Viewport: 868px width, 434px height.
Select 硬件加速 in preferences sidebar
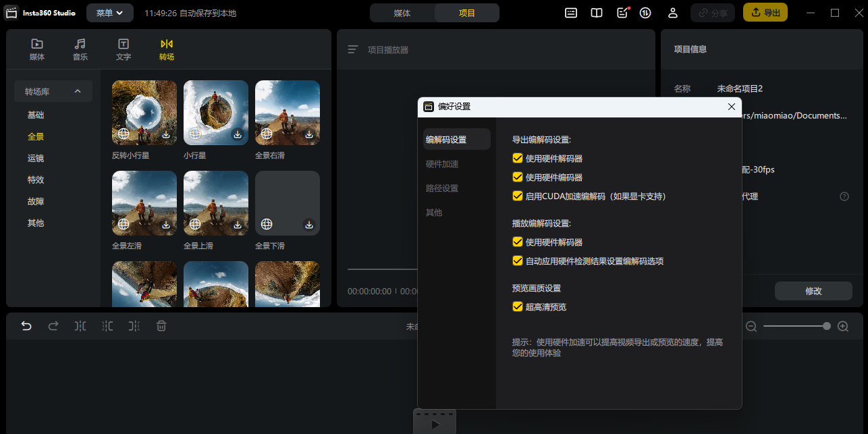442,164
